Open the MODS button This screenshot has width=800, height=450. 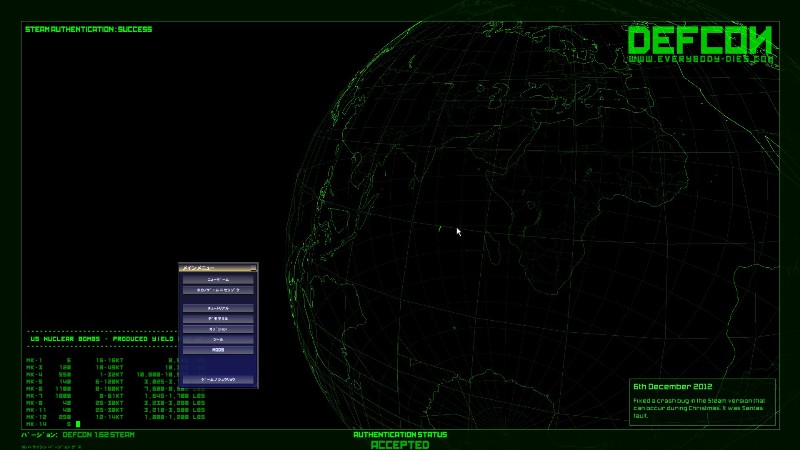click(x=217, y=350)
